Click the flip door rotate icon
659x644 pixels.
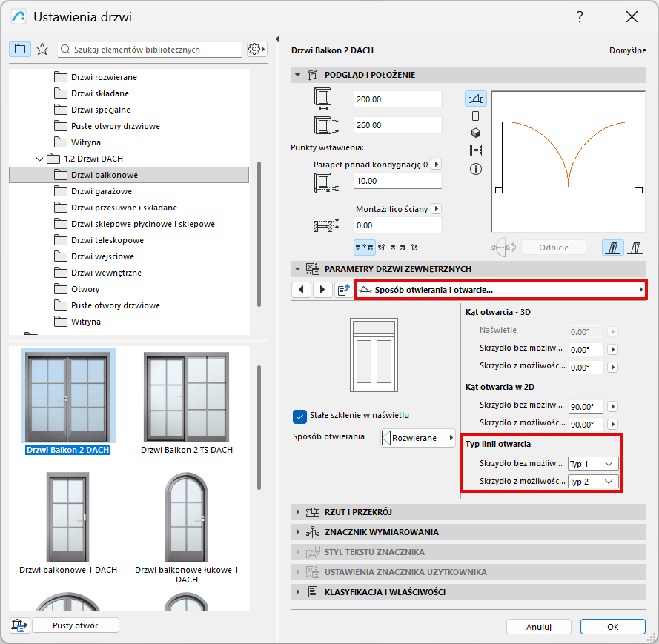tap(503, 248)
